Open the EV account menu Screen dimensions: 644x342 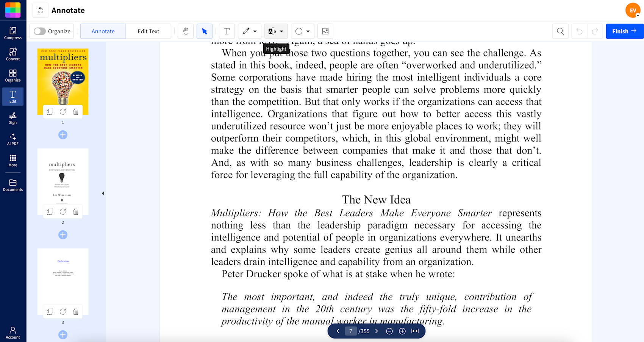pyautogui.click(x=633, y=10)
